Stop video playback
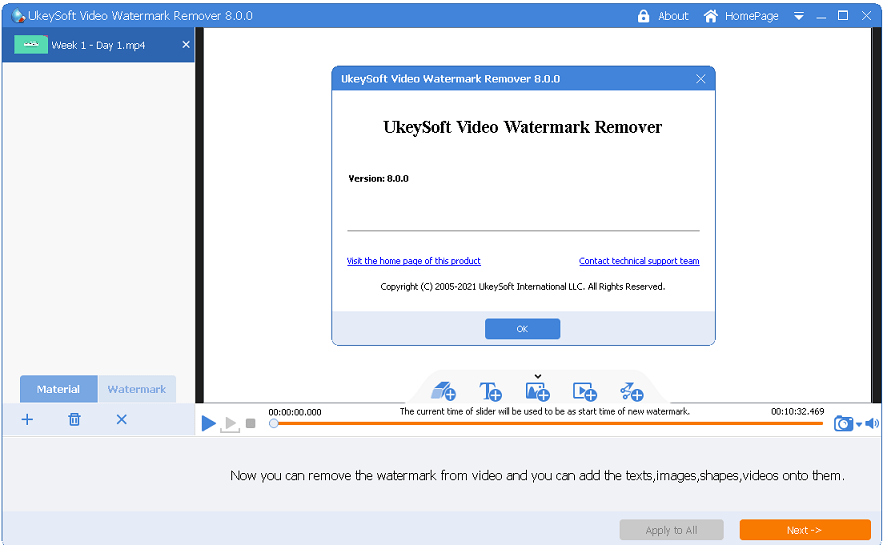This screenshot has width=883, height=545. point(251,423)
